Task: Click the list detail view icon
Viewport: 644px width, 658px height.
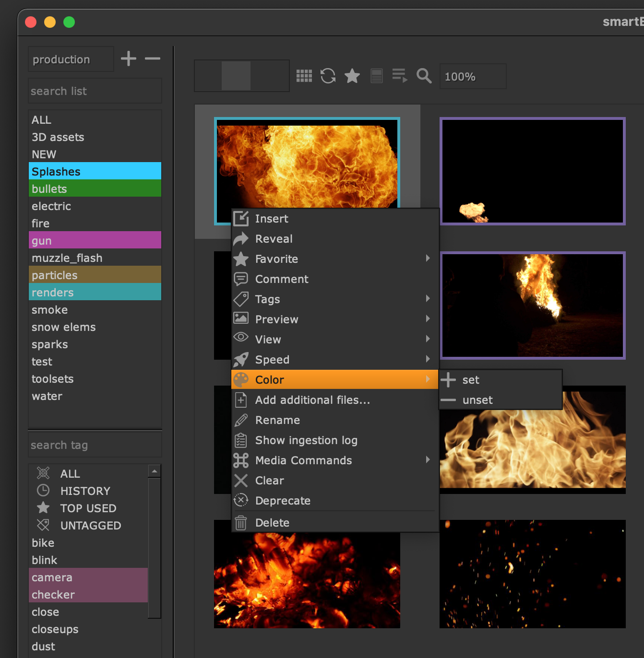Action: coord(377,76)
